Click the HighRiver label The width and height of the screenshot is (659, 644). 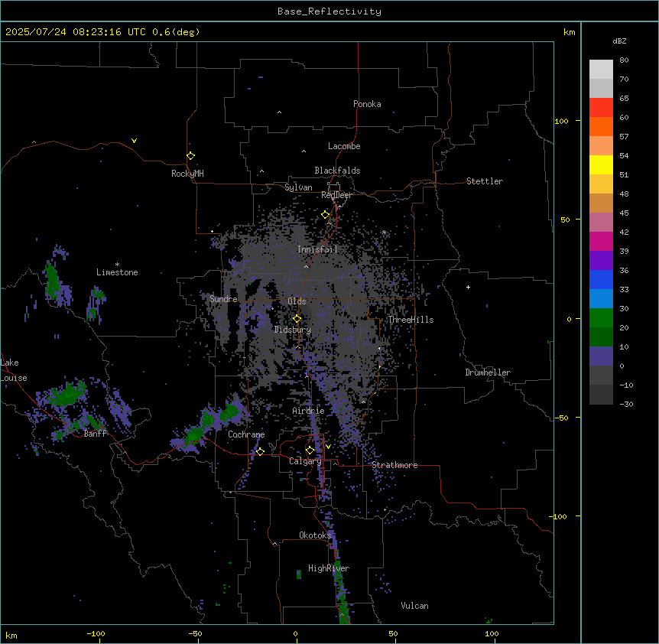(x=329, y=568)
